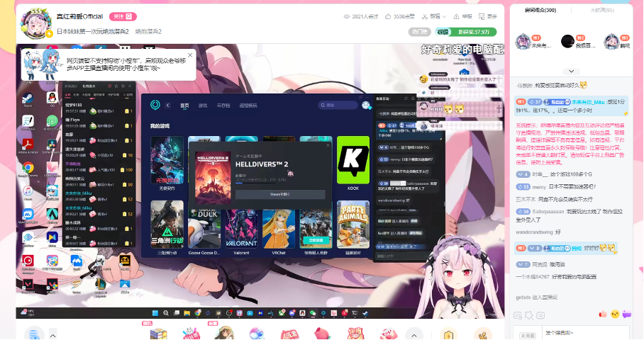This screenshot has width=644, height=340.
Task: Open the 榜2 viewer's black avatar
Action: 567,41
